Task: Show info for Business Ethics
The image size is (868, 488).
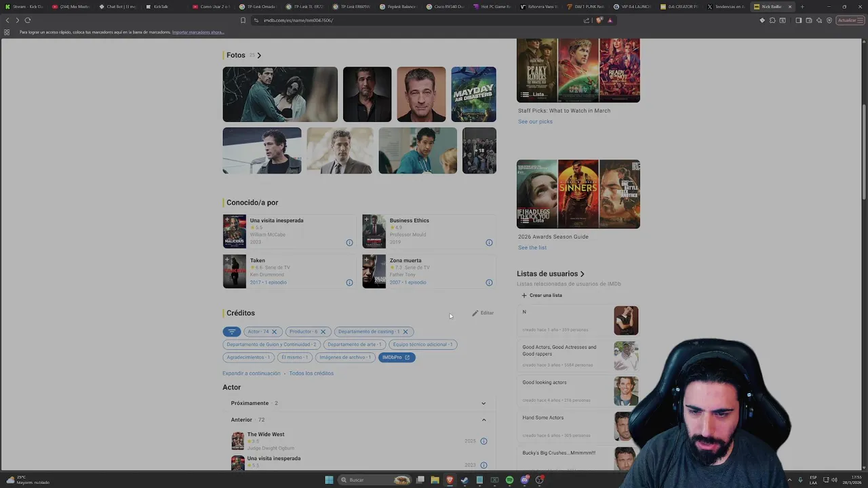Action: (x=489, y=243)
